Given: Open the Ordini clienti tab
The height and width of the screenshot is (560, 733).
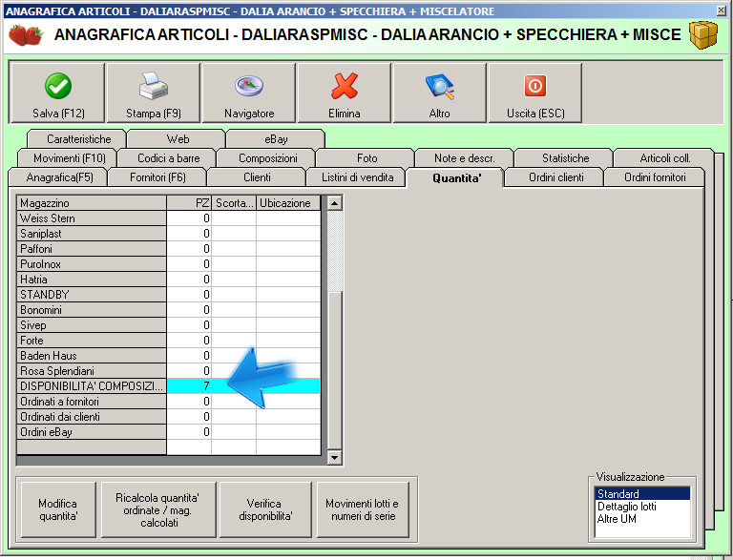Looking at the screenshot, I should (x=555, y=177).
